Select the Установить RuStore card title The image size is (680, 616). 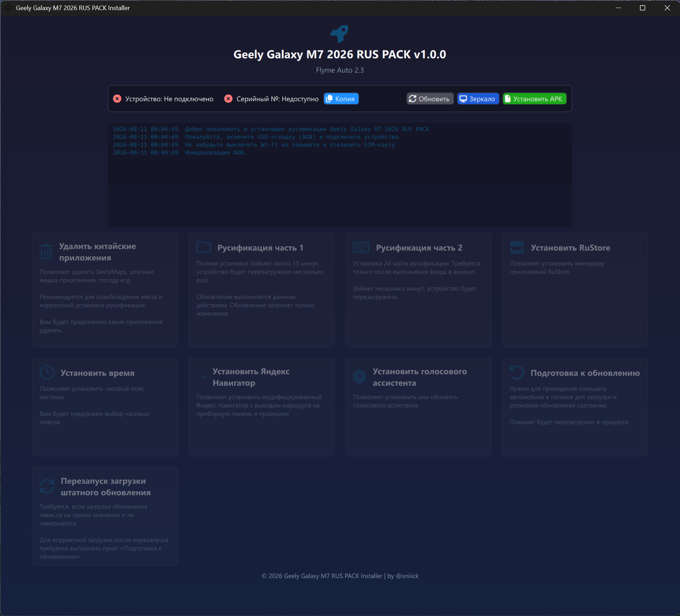click(570, 248)
